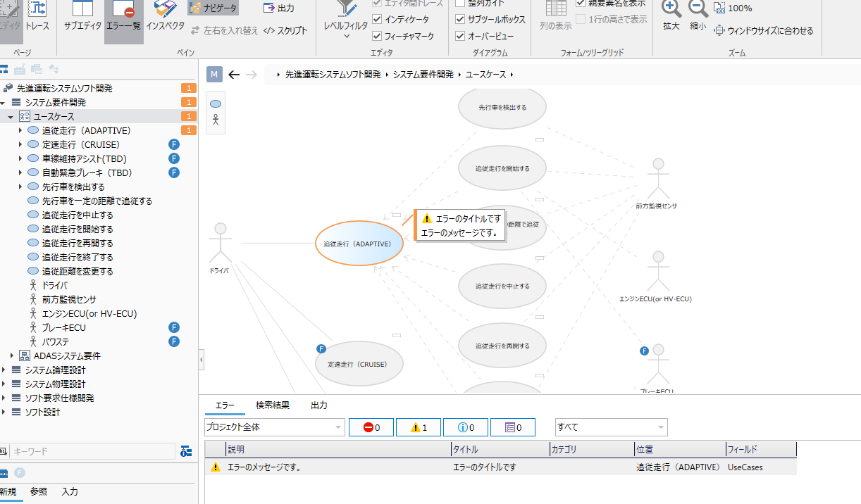Expand 定速走行（CRUISE）tree node
This screenshot has width=861, height=504.
[x=20, y=144]
